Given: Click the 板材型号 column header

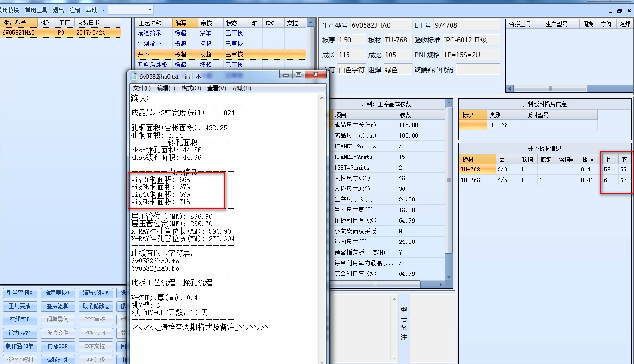Looking at the screenshot, I should (x=561, y=115).
